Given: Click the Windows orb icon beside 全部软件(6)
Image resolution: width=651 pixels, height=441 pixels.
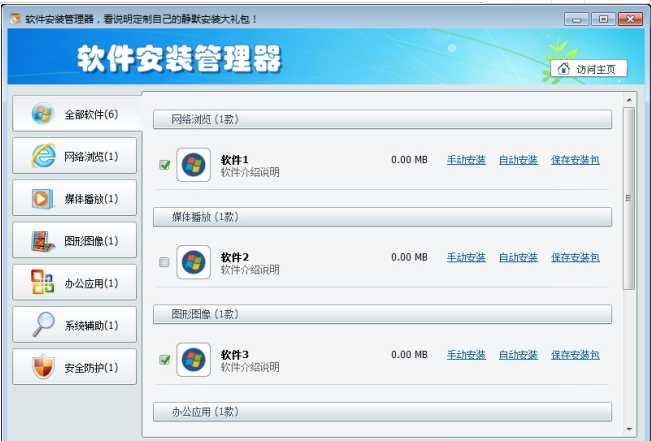Looking at the screenshot, I should (43, 113).
